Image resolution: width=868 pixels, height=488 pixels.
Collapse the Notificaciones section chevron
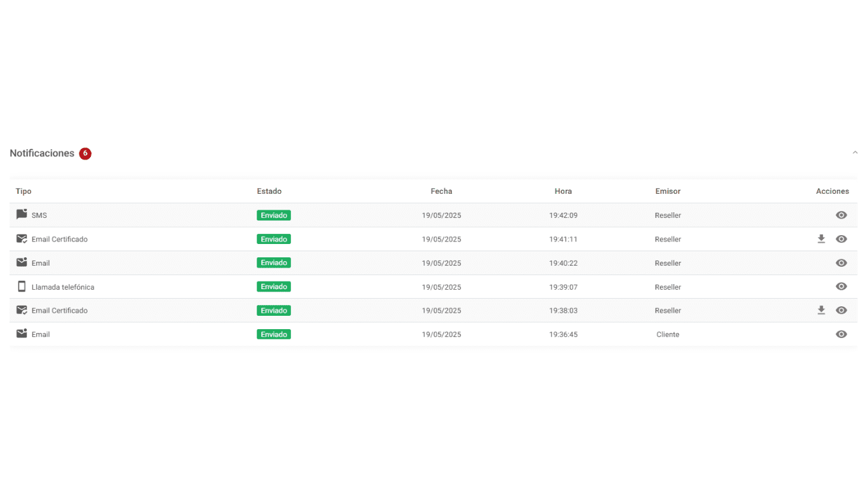(x=855, y=152)
